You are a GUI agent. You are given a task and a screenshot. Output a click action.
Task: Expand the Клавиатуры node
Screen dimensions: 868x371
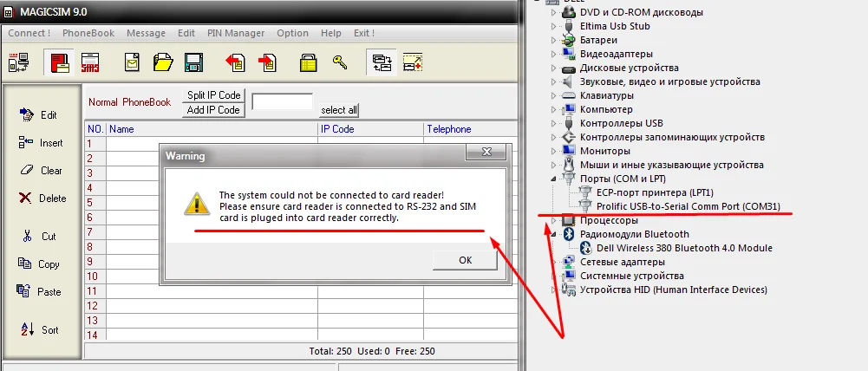(553, 95)
